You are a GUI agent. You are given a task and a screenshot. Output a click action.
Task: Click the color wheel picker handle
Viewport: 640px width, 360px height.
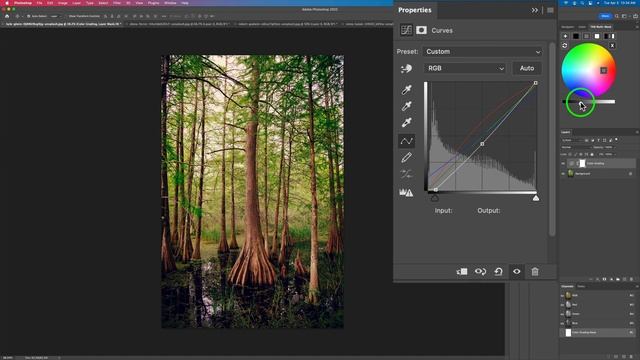[604, 71]
